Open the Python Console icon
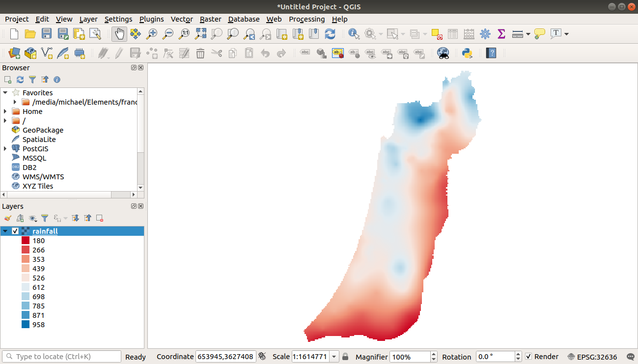Image resolution: width=638 pixels, height=364 pixels. click(467, 53)
